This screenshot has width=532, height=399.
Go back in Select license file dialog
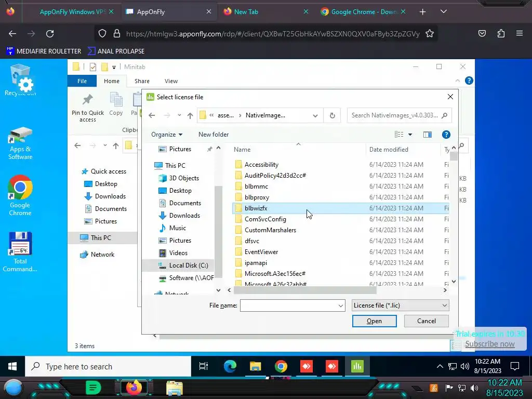[x=152, y=115]
